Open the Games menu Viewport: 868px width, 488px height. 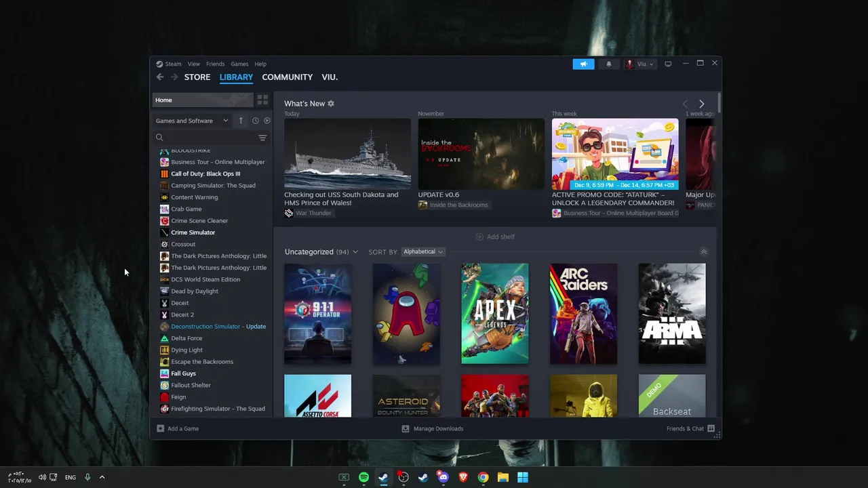coord(239,64)
